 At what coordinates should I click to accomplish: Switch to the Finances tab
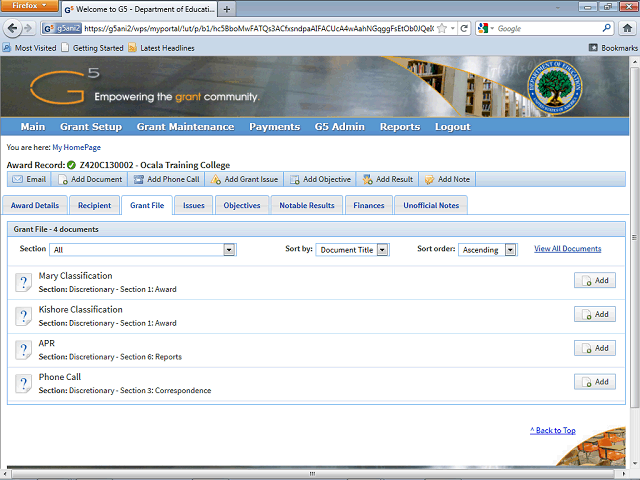coord(369,205)
